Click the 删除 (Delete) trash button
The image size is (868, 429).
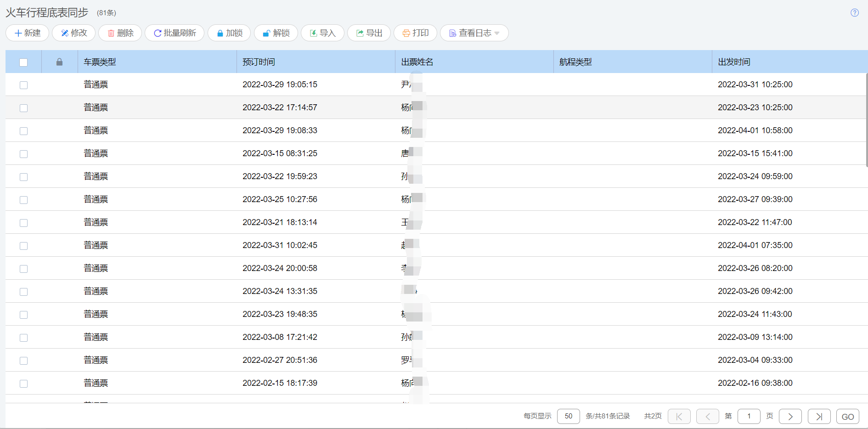click(120, 33)
